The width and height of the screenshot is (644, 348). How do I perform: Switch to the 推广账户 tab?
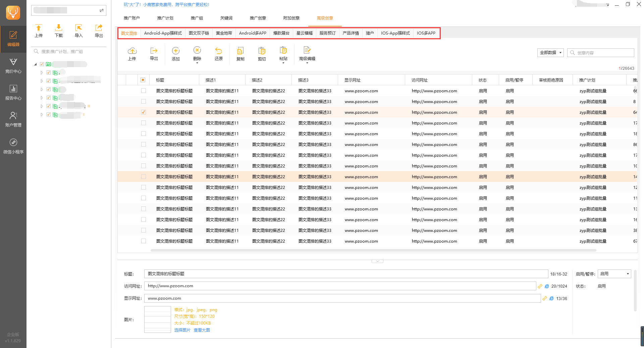coord(132,18)
